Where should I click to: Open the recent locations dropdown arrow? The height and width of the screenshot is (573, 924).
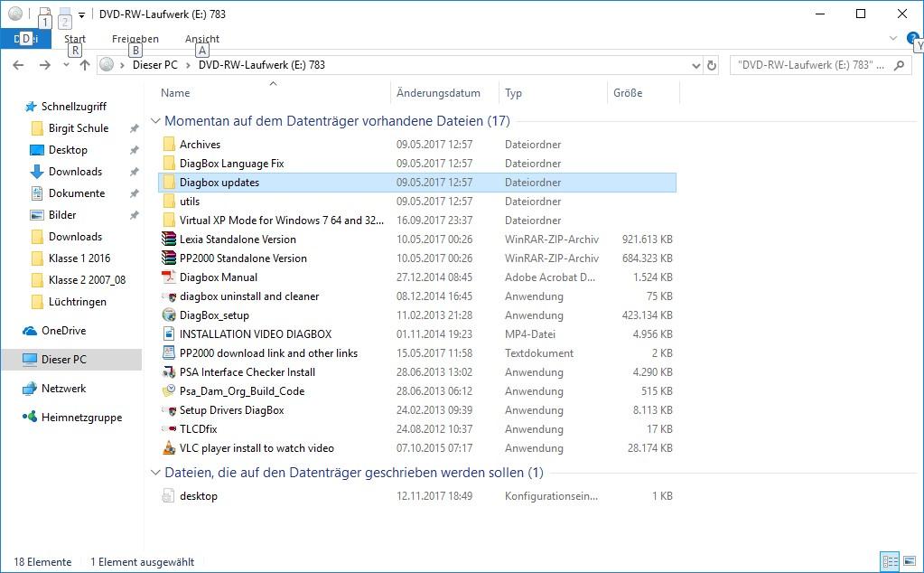66,65
